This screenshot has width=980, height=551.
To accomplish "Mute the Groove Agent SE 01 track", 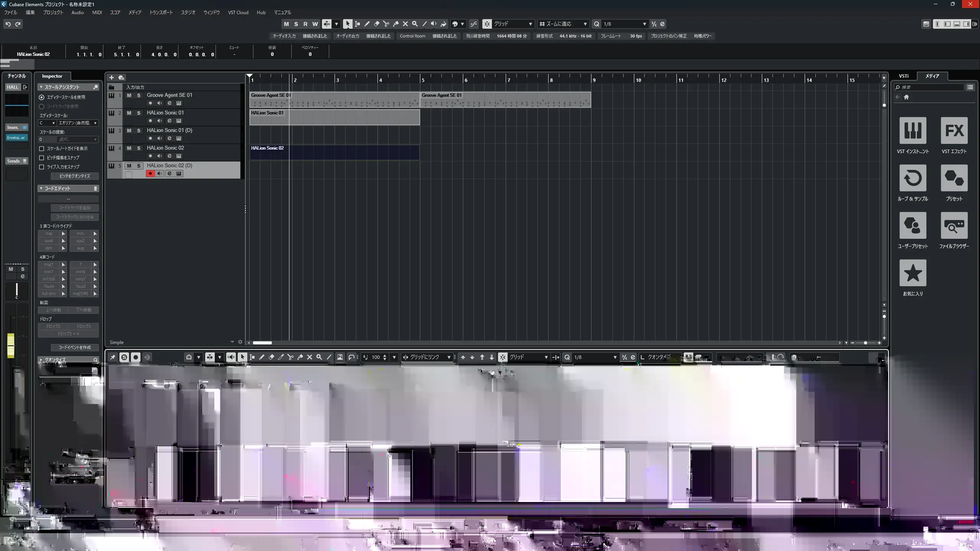I will coord(129,95).
